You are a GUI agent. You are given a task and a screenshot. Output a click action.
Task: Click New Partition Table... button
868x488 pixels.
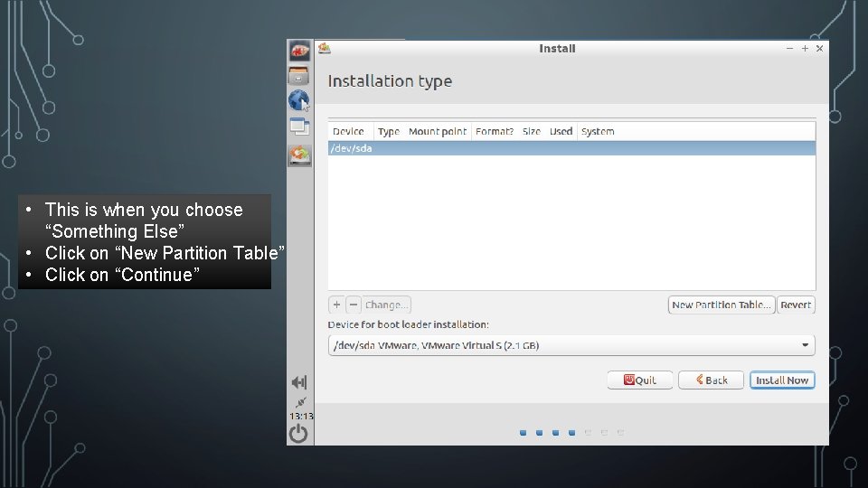(x=722, y=305)
